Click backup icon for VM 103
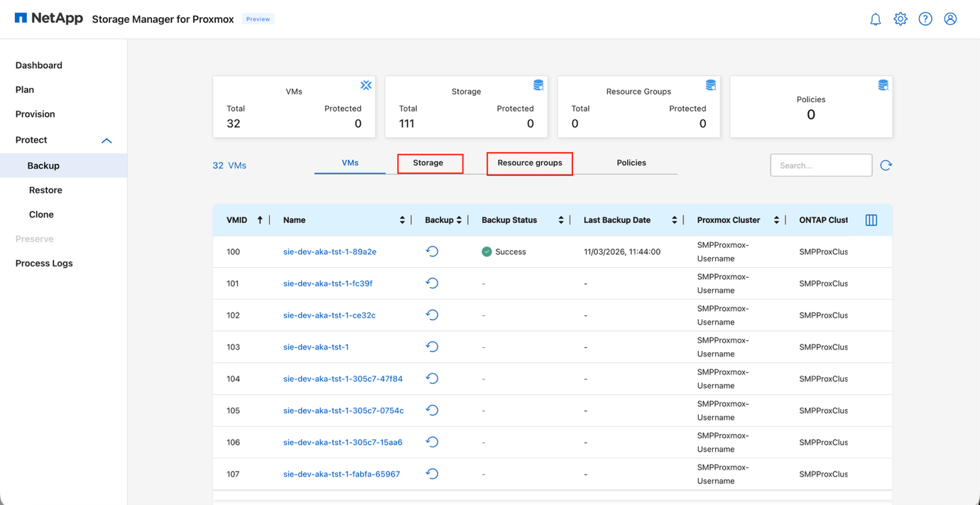Screen dimensions: 980x505 pyautogui.click(x=432, y=347)
